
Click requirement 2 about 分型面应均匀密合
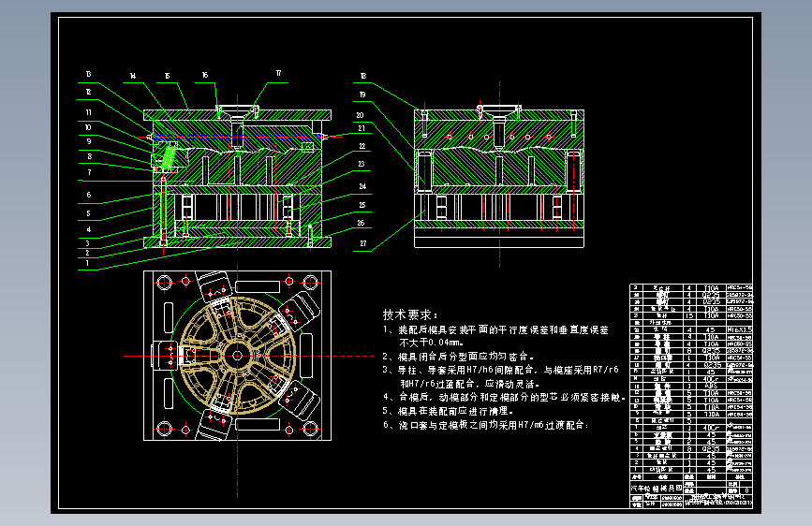[x=458, y=357]
